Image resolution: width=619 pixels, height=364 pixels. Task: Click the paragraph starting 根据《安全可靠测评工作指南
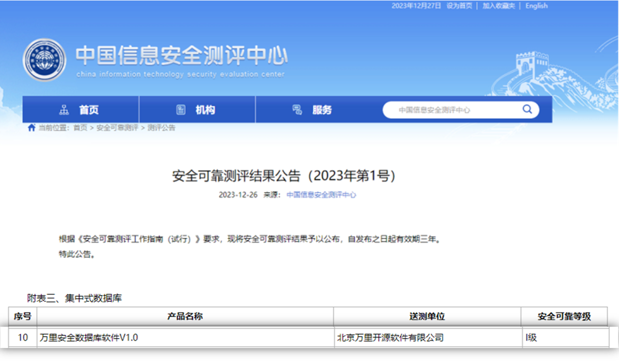250,239
